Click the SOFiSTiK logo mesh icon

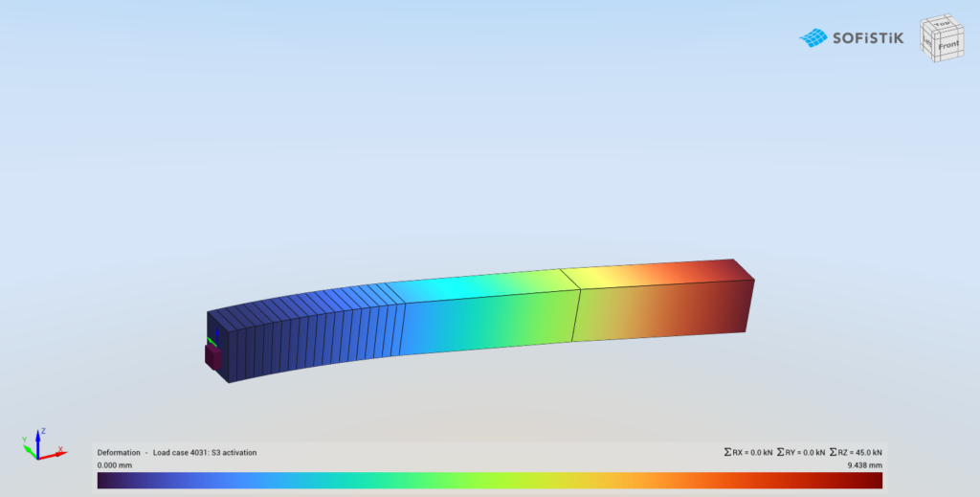coord(813,37)
